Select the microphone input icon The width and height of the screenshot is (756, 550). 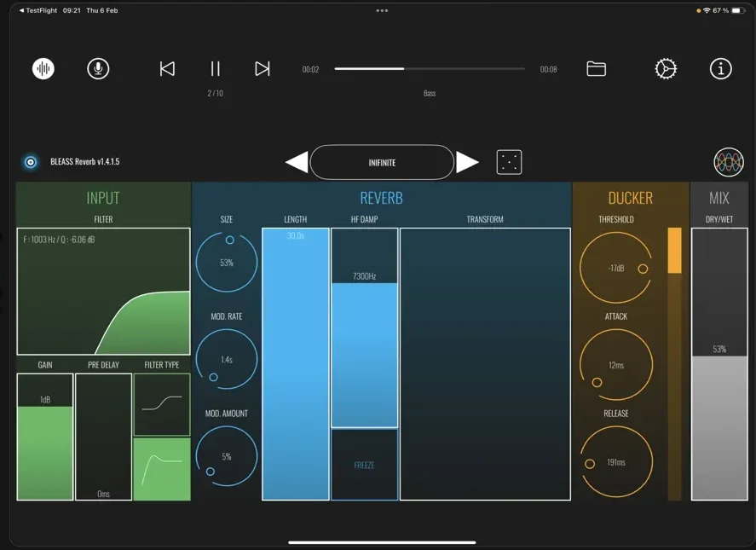98,68
